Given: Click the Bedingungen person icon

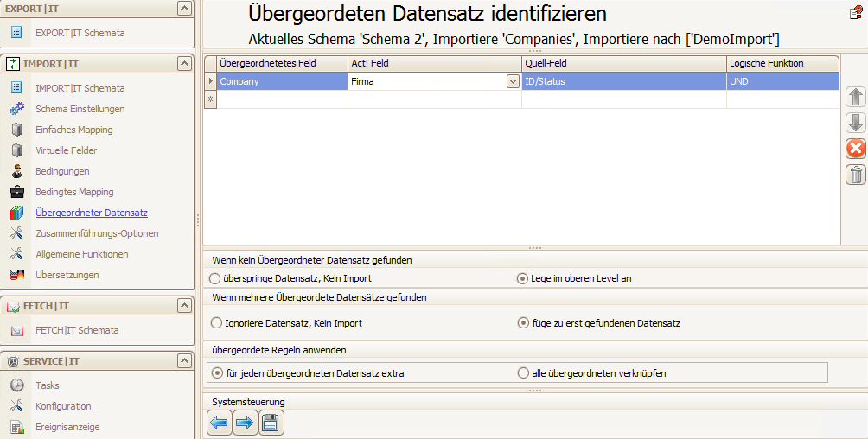Looking at the screenshot, I should [x=16, y=171].
